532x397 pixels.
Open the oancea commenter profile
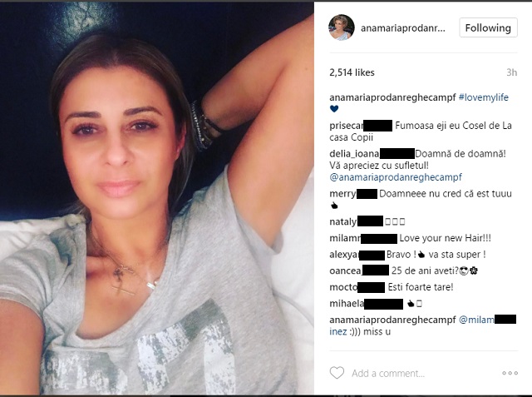[x=359, y=270]
